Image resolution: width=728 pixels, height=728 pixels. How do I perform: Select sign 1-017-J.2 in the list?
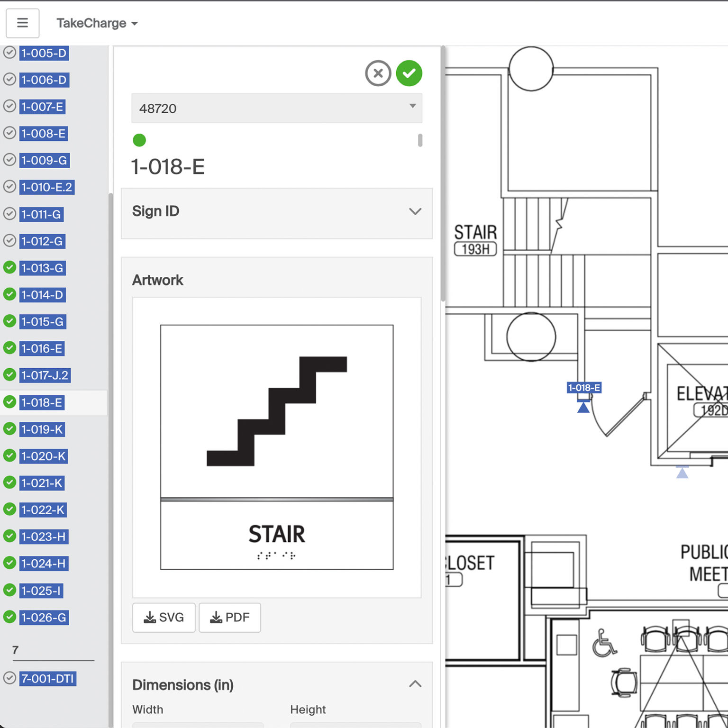pyautogui.click(x=45, y=375)
